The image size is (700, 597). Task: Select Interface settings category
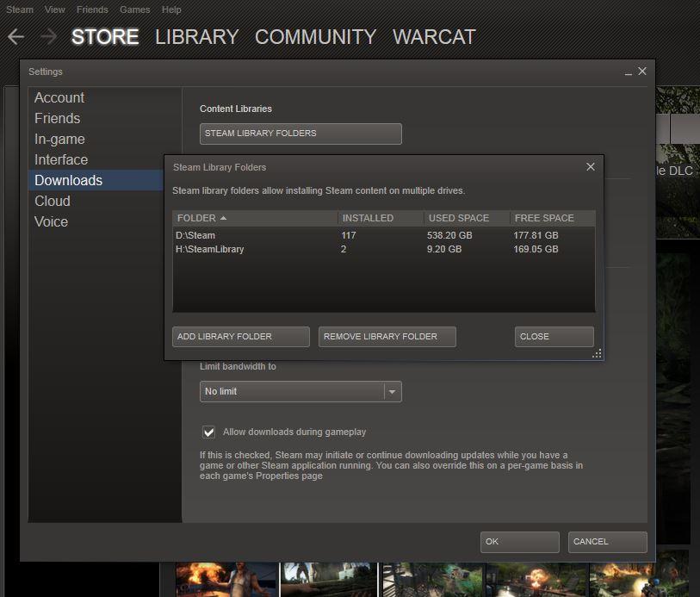[96, 159]
